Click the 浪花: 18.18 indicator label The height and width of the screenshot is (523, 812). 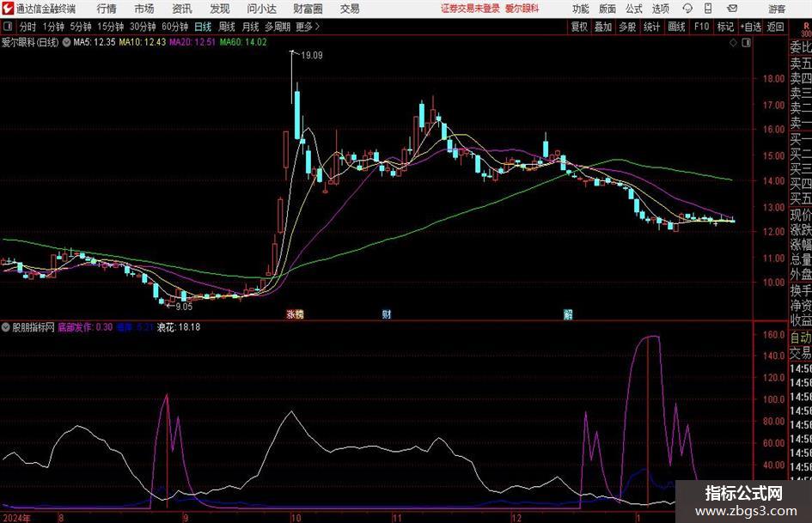(x=179, y=327)
